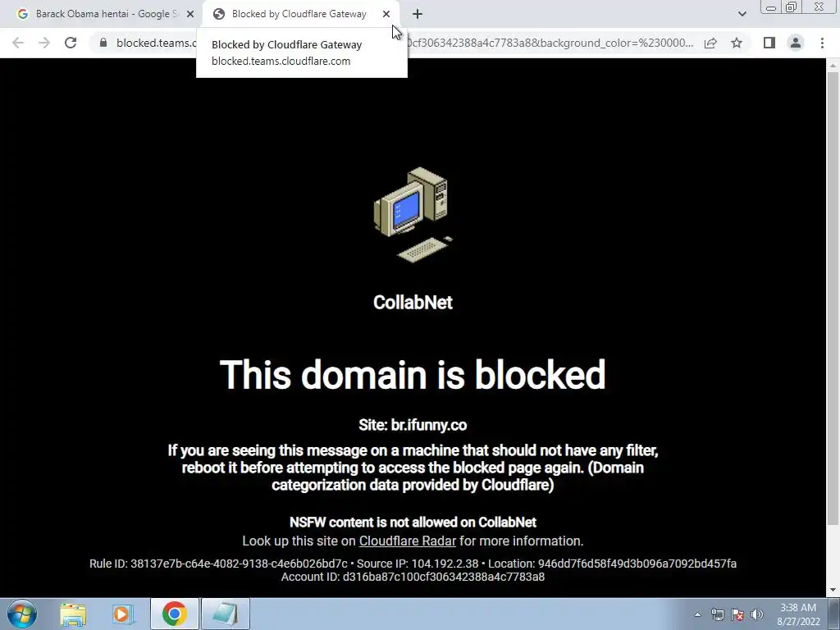Open the Chrome profile avatar
The height and width of the screenshot is (630, 840).
(x=796, y=43)
